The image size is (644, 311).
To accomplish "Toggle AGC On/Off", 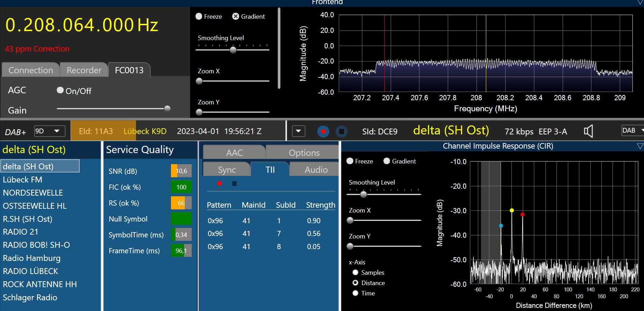I will [x=60, y=90].
